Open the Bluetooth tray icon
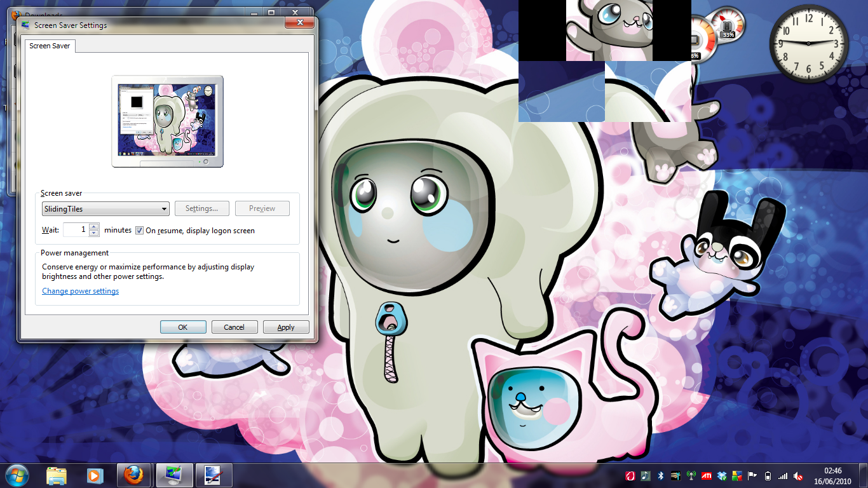Image resolution: width=868 pixels, height=488 pixels. [661, 475]
